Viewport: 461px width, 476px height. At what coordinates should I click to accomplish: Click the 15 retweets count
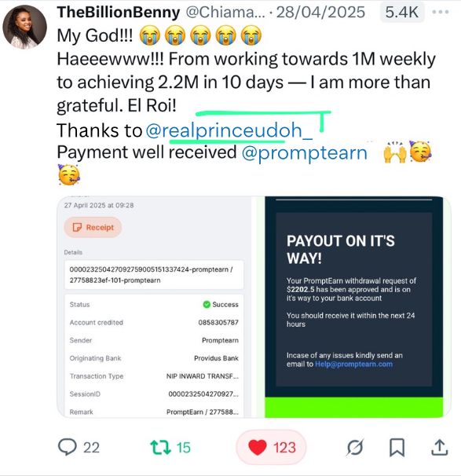(183, 448)
